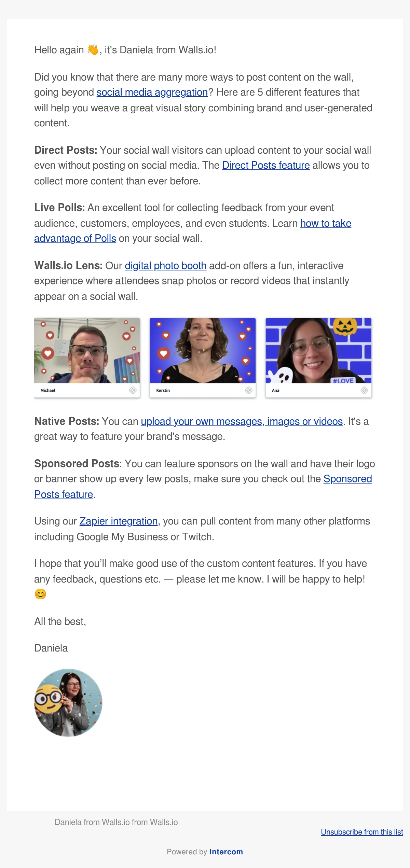The height and width of the screenshot is (868, 410).
Task: Open the Intercom link in footer
Action: click(x=226, y=852)
